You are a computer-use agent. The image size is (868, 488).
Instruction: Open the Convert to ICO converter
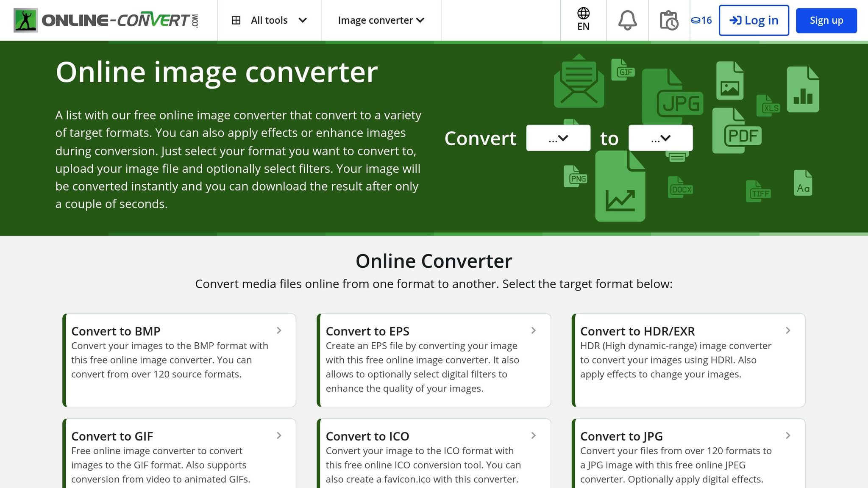point(367,436)
